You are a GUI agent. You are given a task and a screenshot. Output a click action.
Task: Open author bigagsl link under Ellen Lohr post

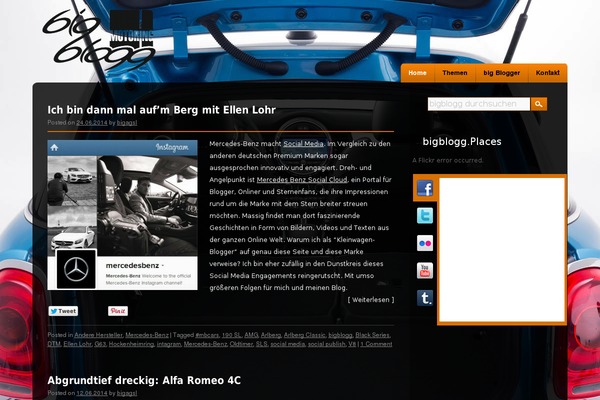pyautogui.click(x=127, y=123)
